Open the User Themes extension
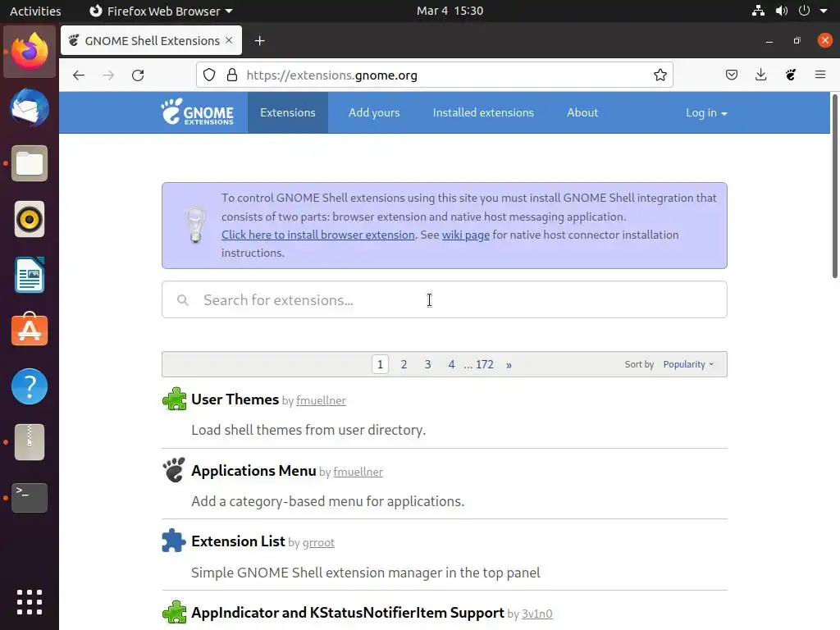840x630 pixels. [x=235, y=399]
